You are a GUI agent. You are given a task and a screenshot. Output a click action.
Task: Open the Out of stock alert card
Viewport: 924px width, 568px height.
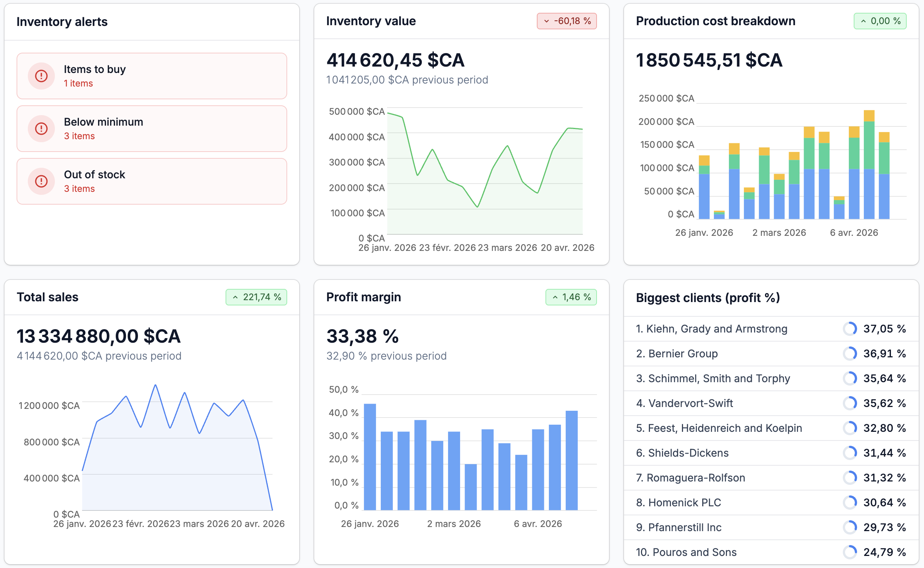[152, 181]
